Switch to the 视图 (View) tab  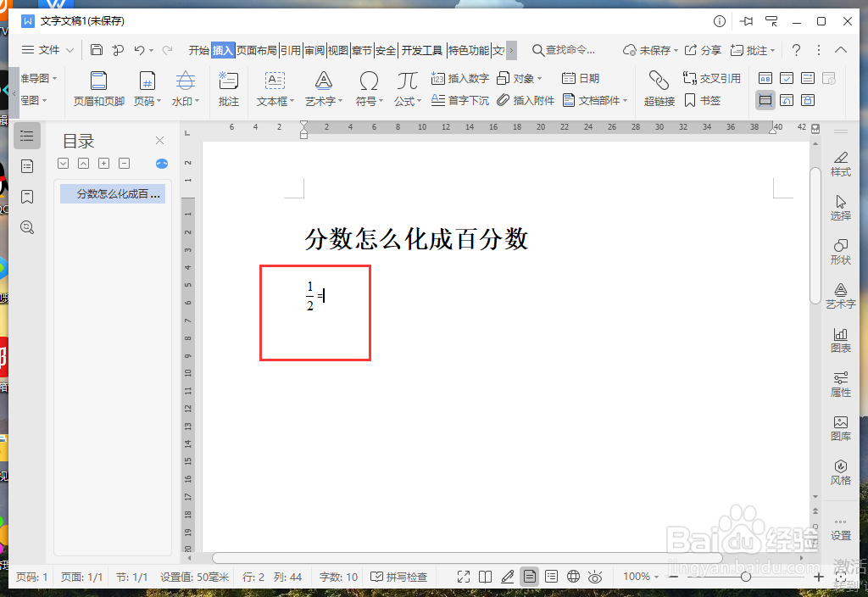pyautogui.click(x=338, y=50)
